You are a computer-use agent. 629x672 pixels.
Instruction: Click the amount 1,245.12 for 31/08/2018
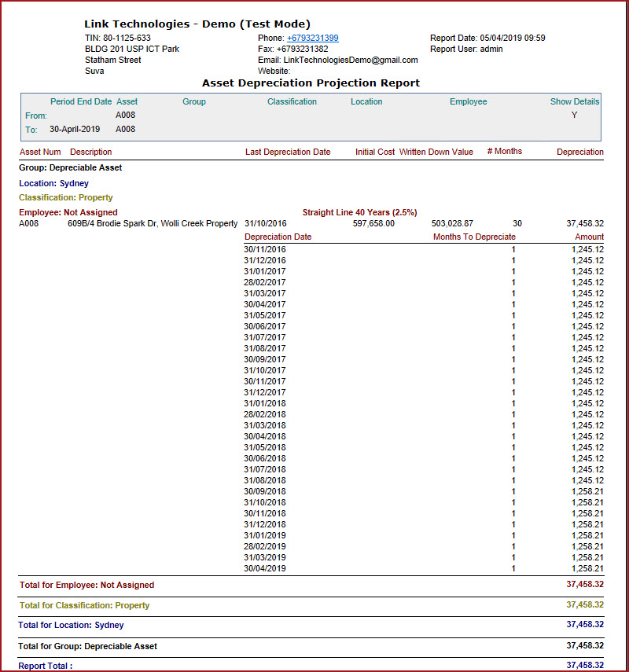(x=587, y=480)
